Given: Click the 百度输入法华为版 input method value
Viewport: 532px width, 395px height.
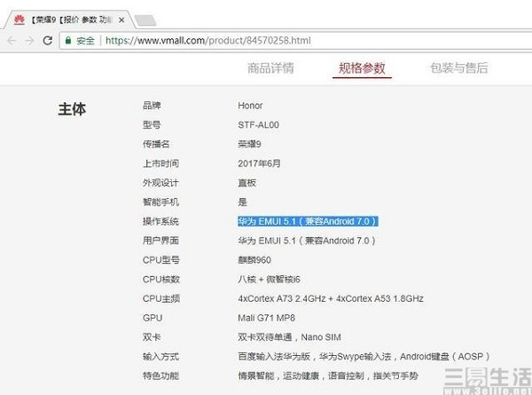Looking at the screenshot, I should [364, 357].
